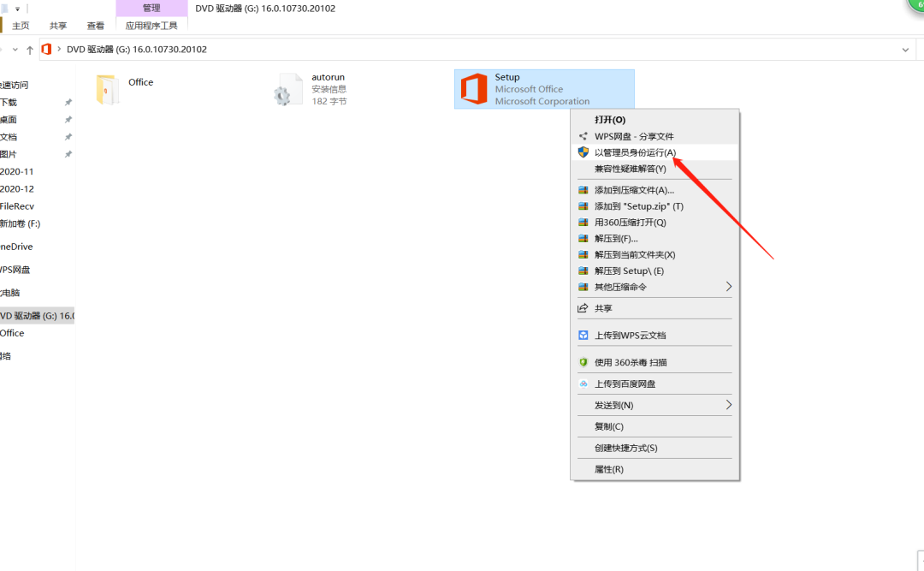Click the 管理 contextual tab header
The width and height of the screenshot is (924, 571).
(151, 8)
